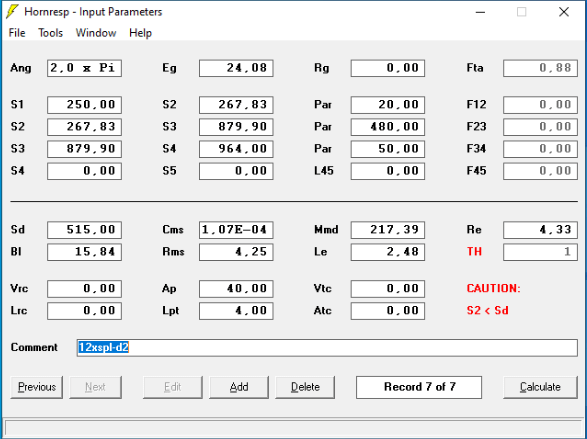Click the Ang label
This screenshot has height=439, width=587.
click(21, 68)
